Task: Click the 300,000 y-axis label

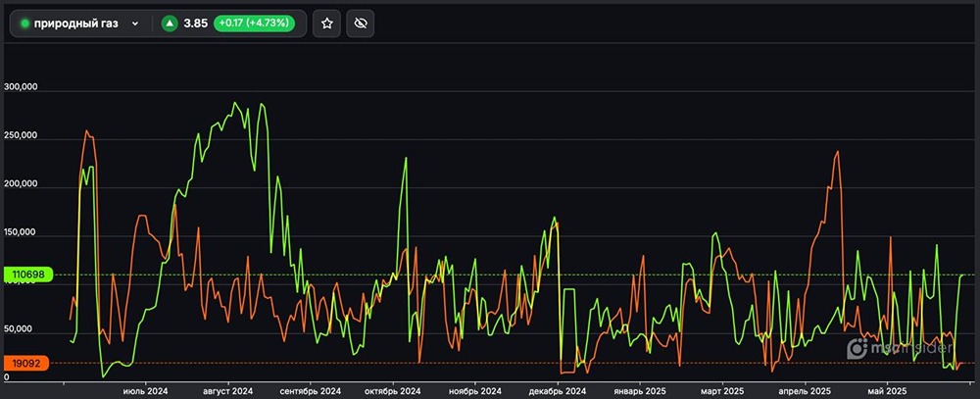Action: pyautogui.click(x=21, y=87)
